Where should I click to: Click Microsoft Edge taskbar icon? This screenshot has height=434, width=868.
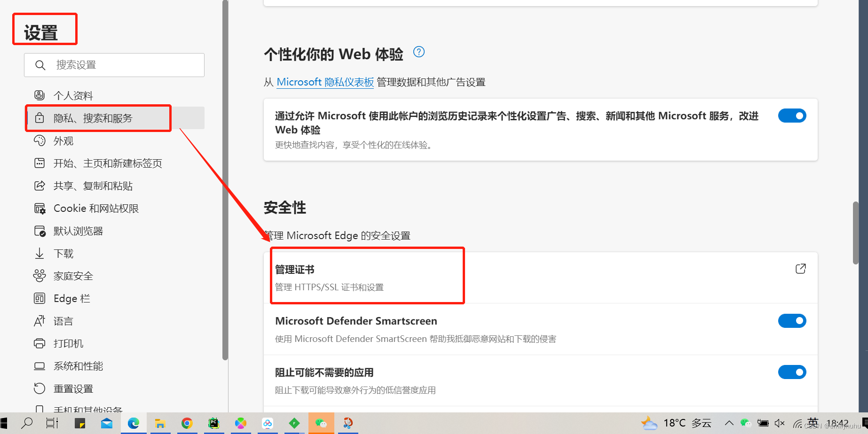click(x=134, y=423)
